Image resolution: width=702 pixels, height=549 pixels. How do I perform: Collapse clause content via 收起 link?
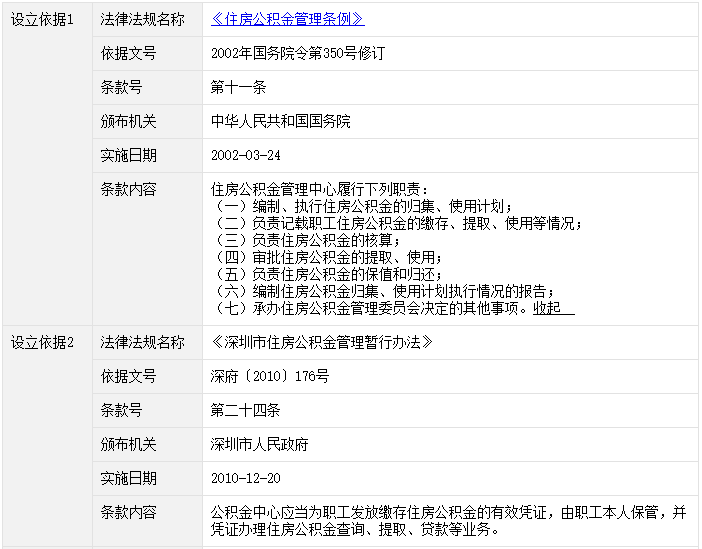[x=551, y=308]
